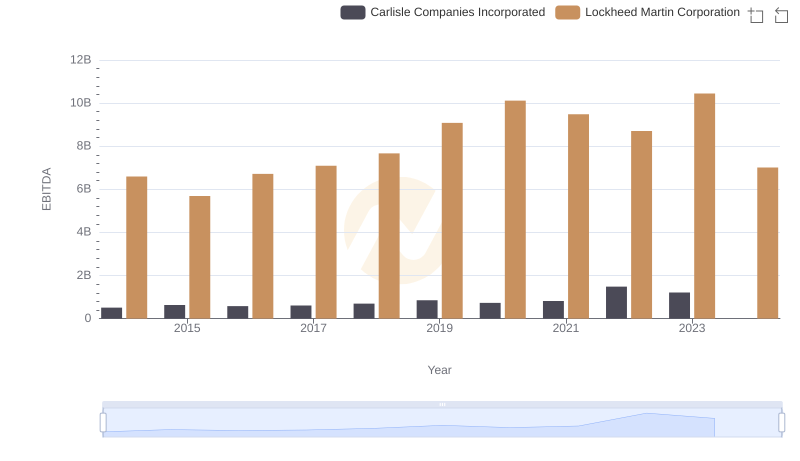Click the EBITDA axis title

tap(46, 189)
